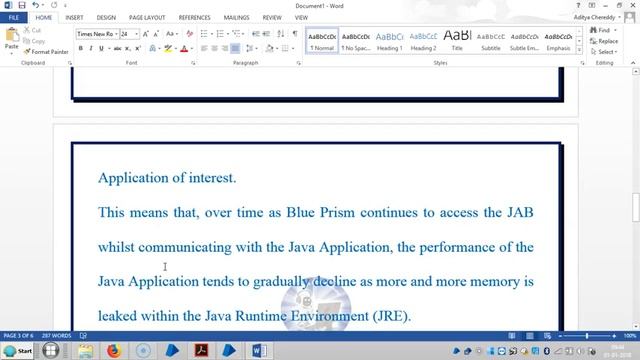Click the Windows Start button
Screen dimensions: 640x360
pos(18,351)
